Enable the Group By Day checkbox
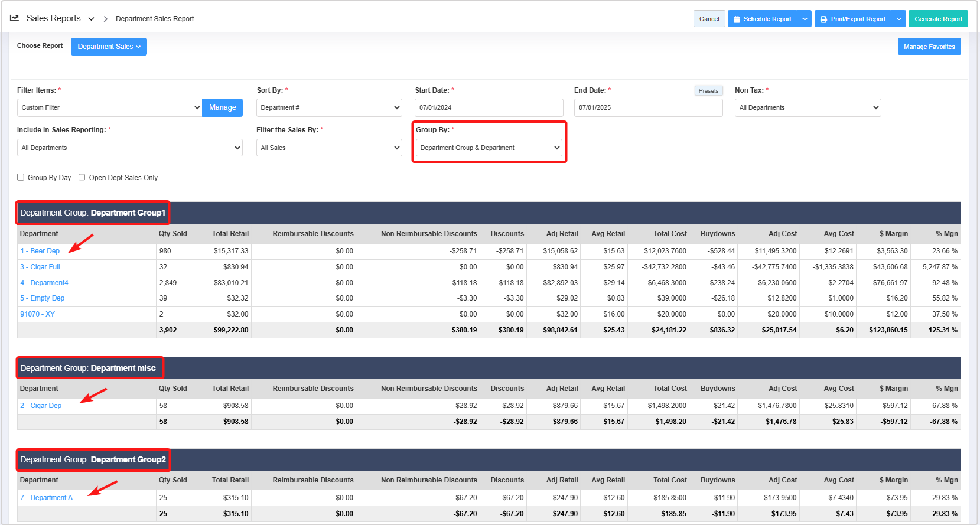 [x=21, y=177]
